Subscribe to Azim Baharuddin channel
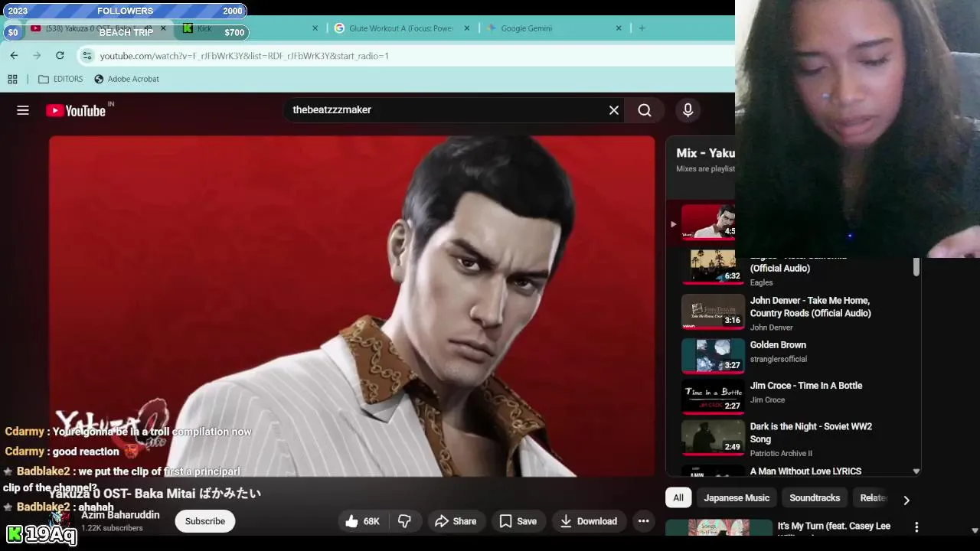This screenshot has height=551, width=980. click(205, 521)
